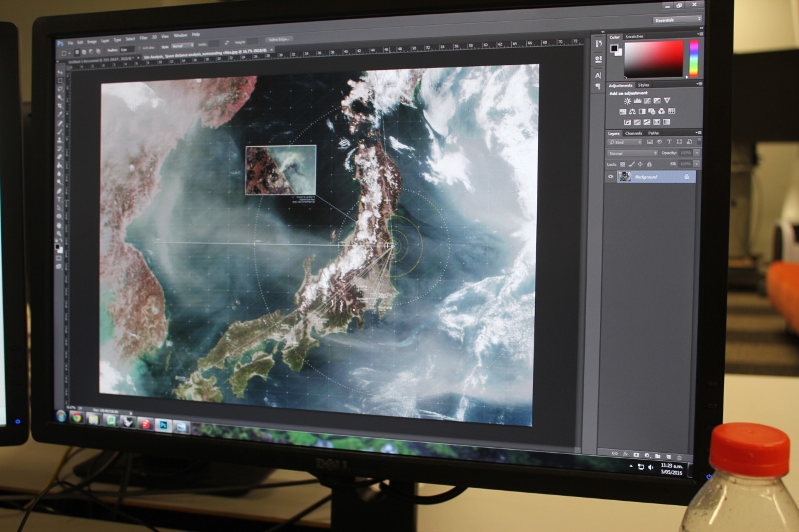Click the Lock position move icon

(x=640, y=164)
